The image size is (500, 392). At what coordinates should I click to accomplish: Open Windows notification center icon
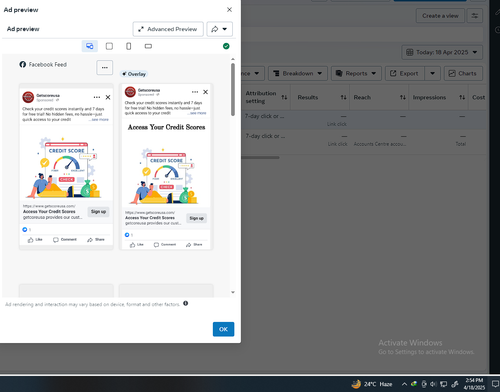click(495, 384)
